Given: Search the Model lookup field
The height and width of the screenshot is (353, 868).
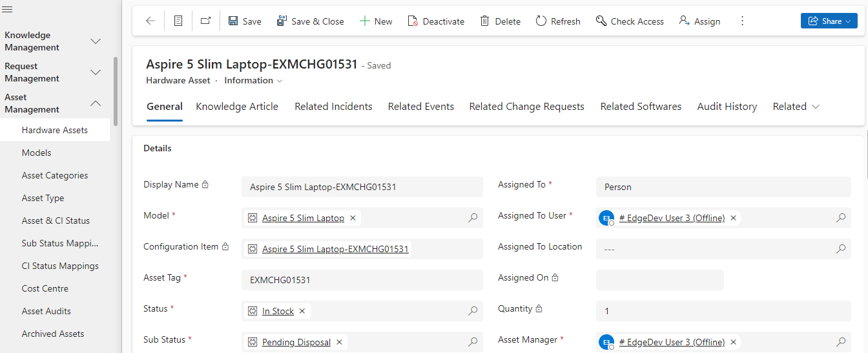Looking at the screenshot, I should point(473,218).
